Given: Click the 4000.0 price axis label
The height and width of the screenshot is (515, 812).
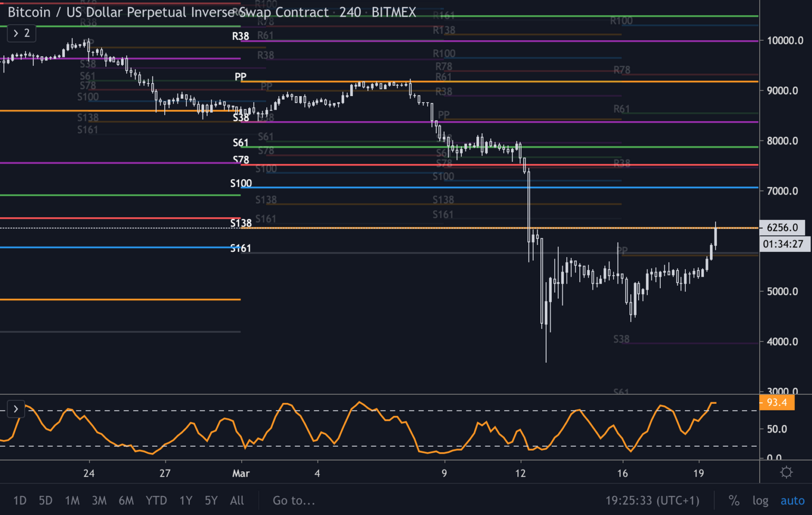Looking at the screenshot, I should pyautogui.click(x=782, y=342).
